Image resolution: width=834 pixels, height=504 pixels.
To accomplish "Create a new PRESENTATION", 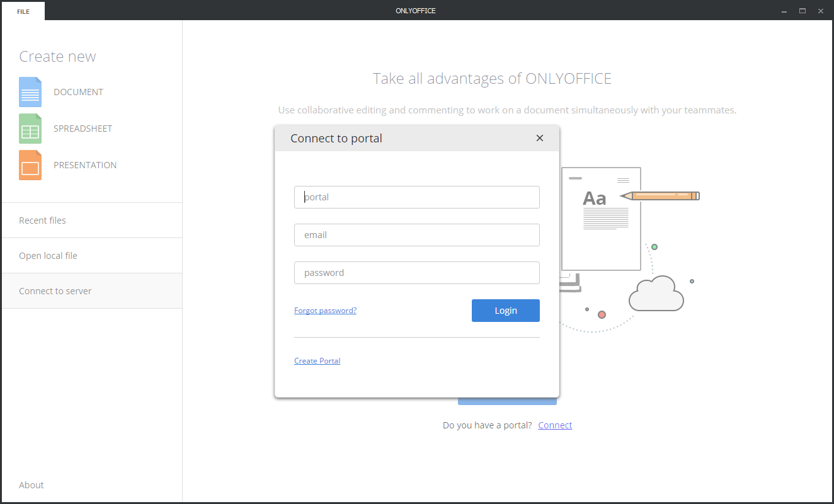I will [85, 165].
